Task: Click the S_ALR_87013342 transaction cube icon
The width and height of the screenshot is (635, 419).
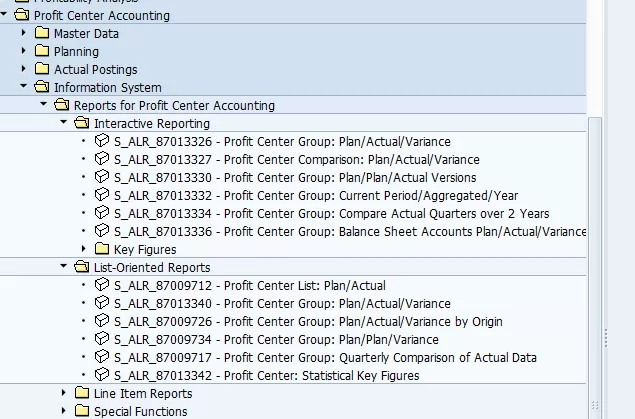Action: [101, 375]
